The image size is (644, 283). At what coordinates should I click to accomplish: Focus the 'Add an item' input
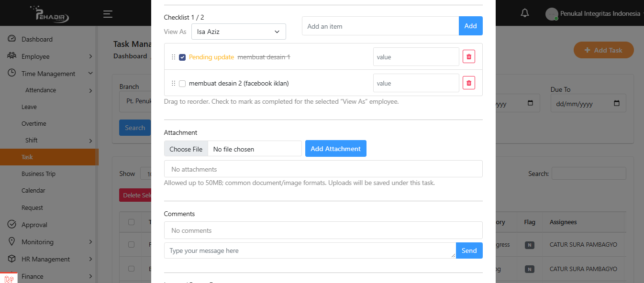[x=380, y=26]
